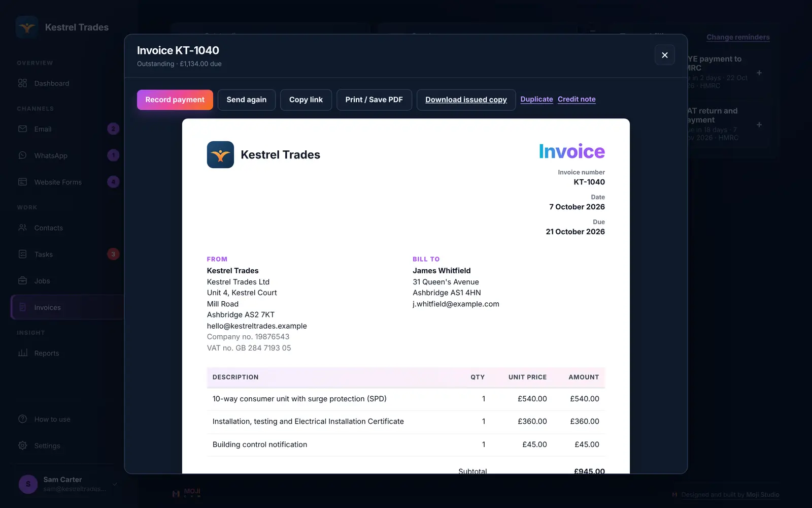Click VAT no. GB 284 7193 05
This screenshot has width=812, height=508.
coord(249,348)
